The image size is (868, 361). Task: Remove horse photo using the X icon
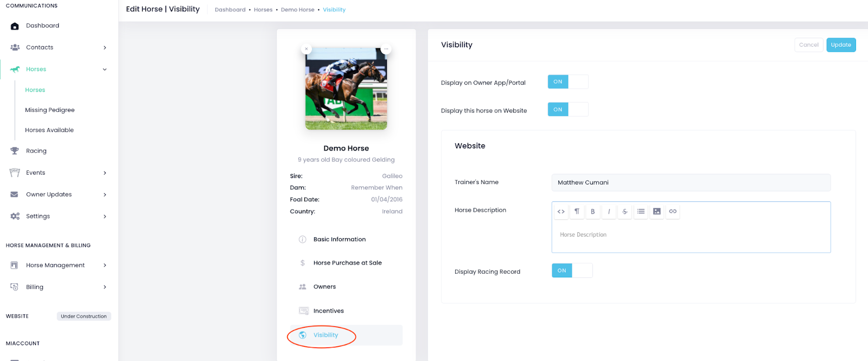tap(307, 49)
